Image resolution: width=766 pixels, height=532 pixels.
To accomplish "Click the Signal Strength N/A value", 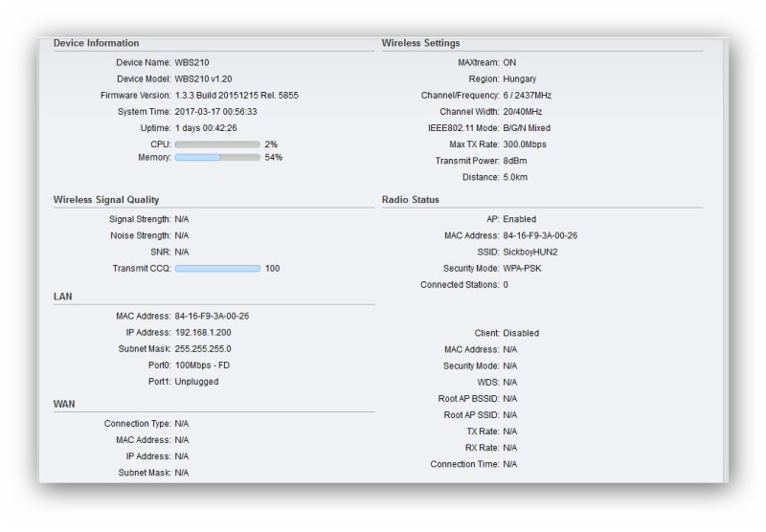I will point(182,219).
